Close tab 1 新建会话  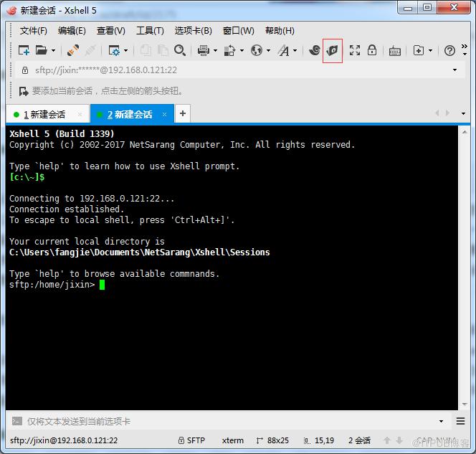[x=80, y=115]
